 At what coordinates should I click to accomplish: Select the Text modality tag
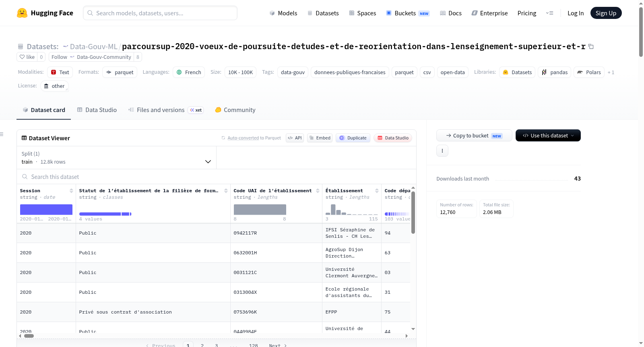tap(60, 72)
